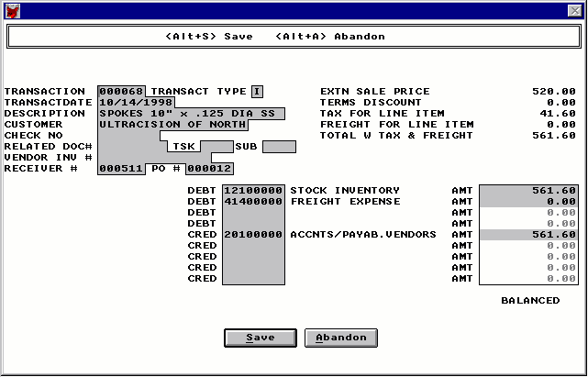Click the TOTAL W TAX & FREIGHT value 561.60
The image size is (588, 377).
point(554,136)
